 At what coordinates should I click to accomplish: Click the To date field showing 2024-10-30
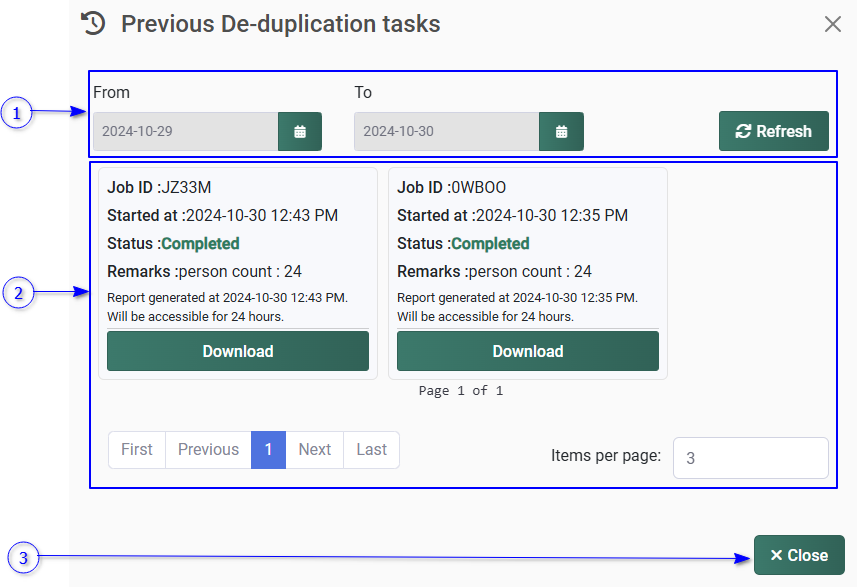[446, 131]
